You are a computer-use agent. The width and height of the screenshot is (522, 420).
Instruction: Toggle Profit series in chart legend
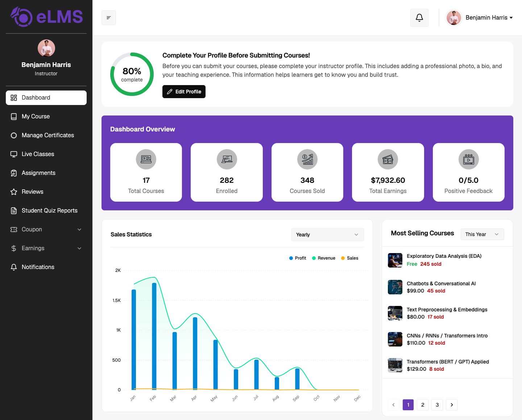pos(298,258)
